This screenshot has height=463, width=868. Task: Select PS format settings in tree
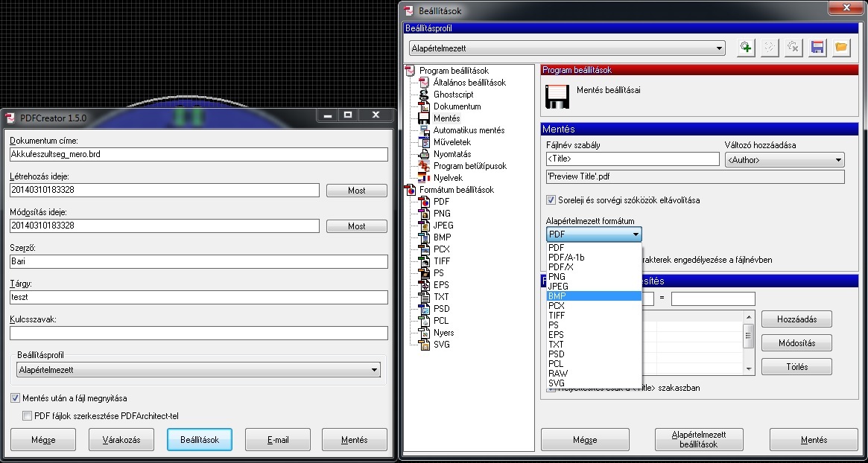(438, 273)
